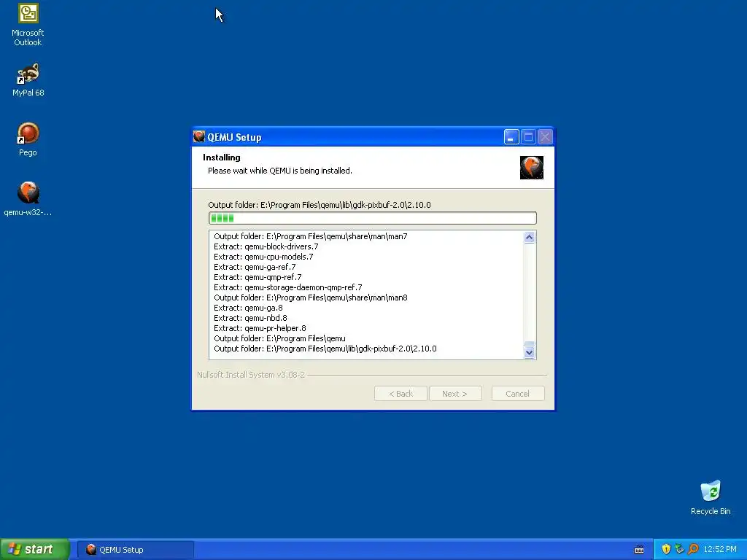Viewport: 747px width, 560px height.
Task: Open the Microsoft Outlook desktop icon
Action: 28,25
